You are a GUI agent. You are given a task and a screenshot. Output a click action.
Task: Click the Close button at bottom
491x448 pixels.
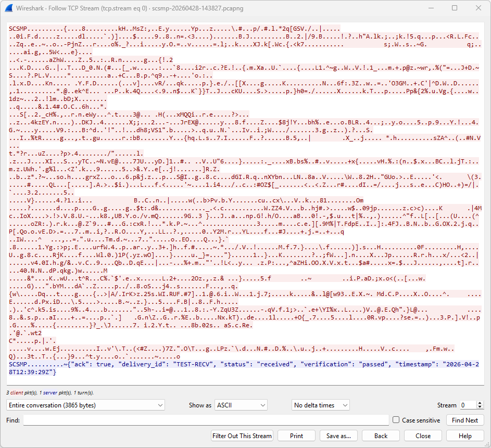point(423,436)
